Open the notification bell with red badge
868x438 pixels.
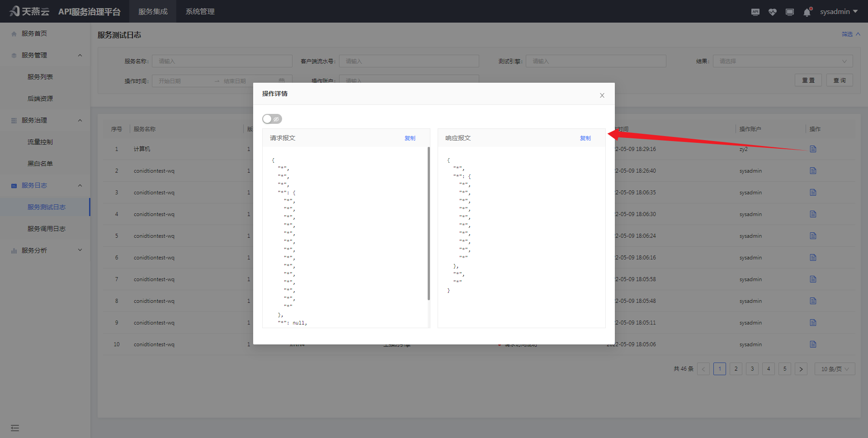(807, 12)
